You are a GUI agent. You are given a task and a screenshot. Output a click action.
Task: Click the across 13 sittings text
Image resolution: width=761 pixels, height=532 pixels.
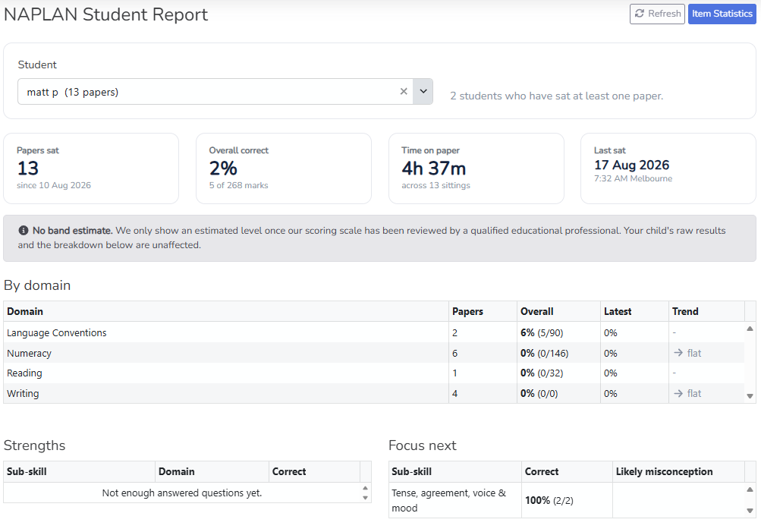click(436, 185)
